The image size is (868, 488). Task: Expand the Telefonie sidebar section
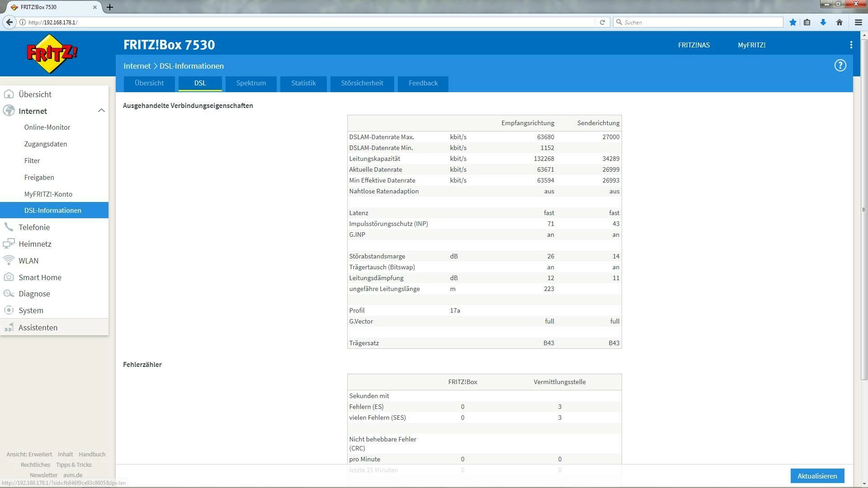pos(34,227)
